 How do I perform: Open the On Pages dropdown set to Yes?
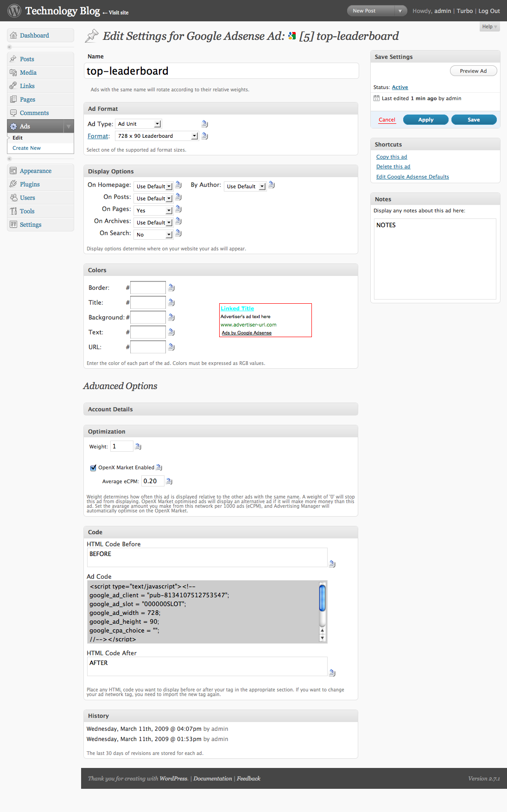click(x=153, y=211)
